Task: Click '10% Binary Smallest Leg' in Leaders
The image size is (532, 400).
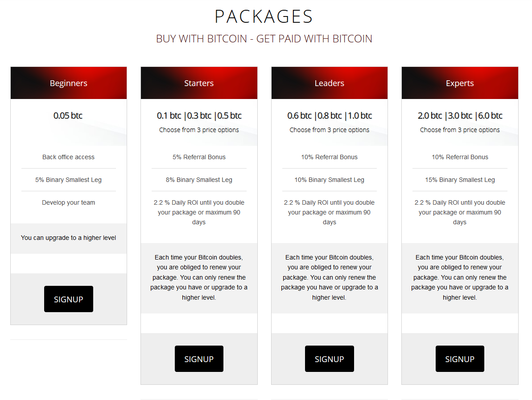Action: click(x=329, y=180)
